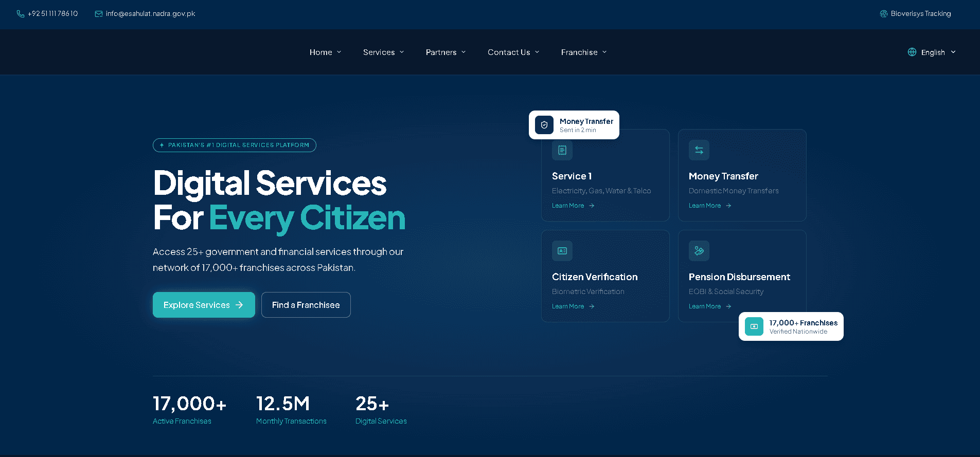Viewport: 980px width, 457px height.
Task: Click the arrow next to Service 1 Learn More
Action: 592,206
